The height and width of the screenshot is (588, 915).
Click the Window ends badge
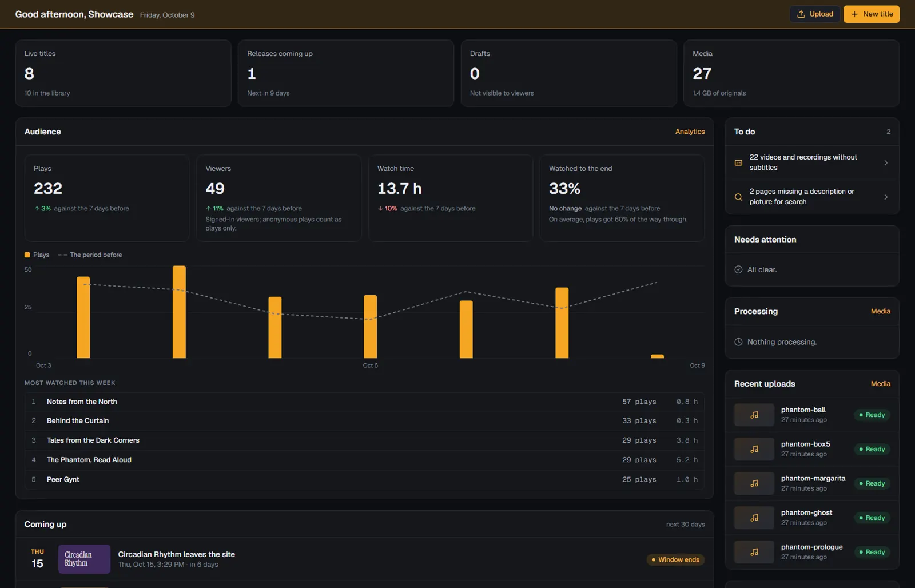pos(675,559)
